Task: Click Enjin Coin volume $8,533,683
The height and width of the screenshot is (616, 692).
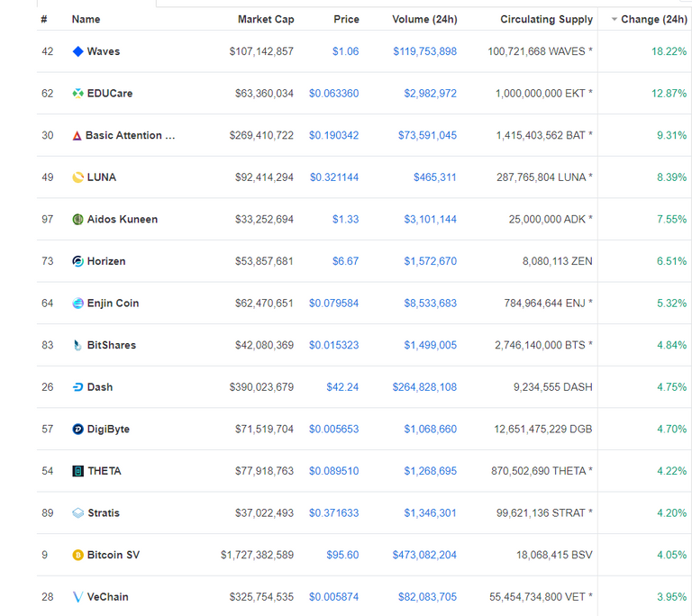Action: point(431,303)
